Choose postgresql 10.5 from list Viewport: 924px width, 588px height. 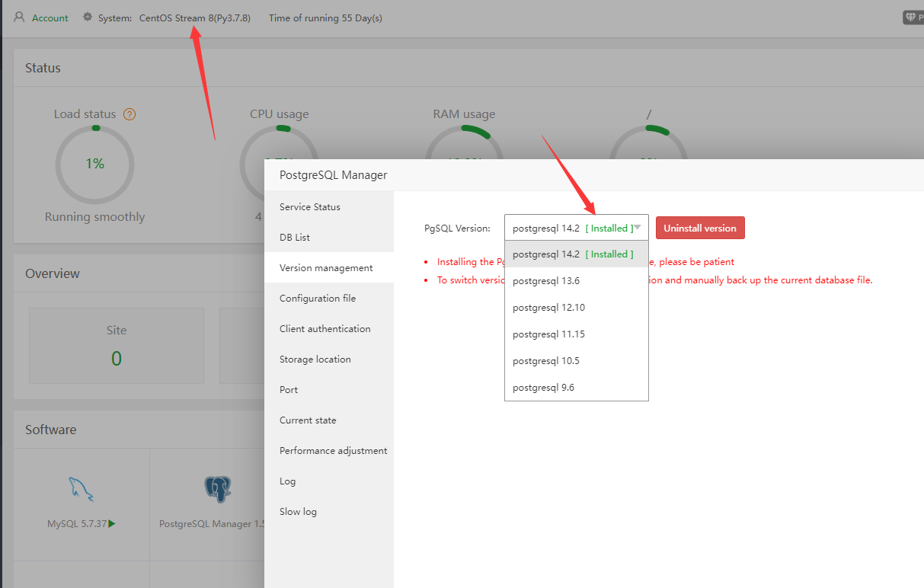[577, 361]
